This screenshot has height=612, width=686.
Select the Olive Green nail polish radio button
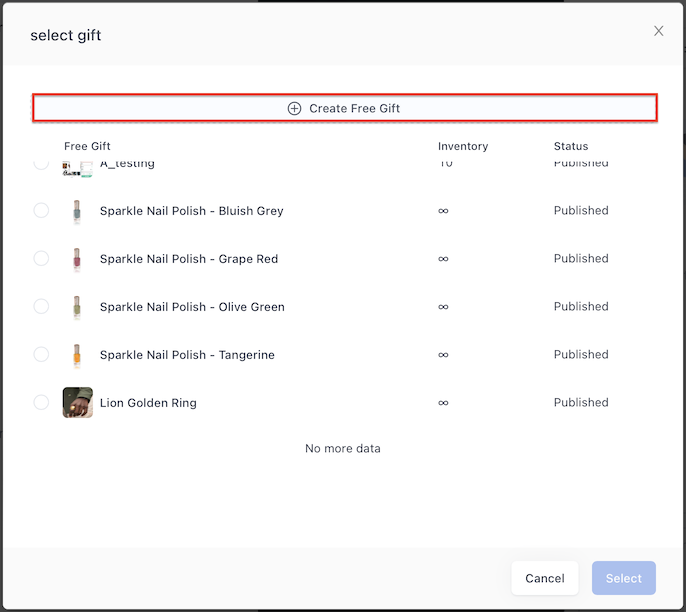[x=41, y=306]
